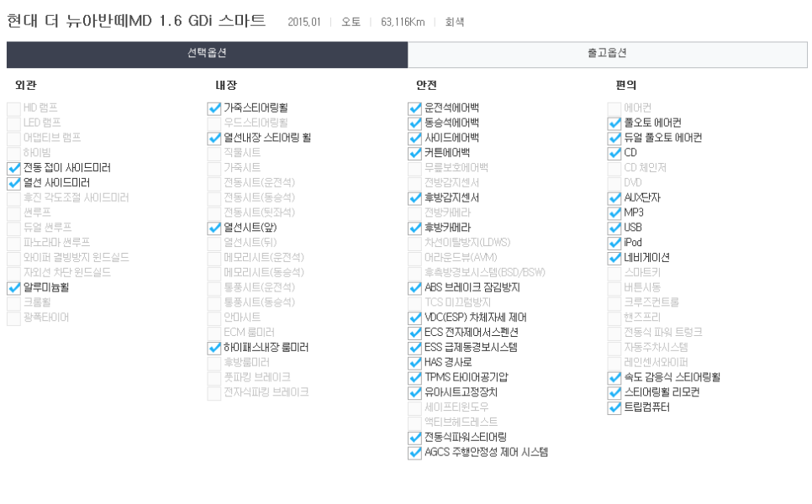Switch to the 선택옵션 tab
This screenshot has width=812, height=504.
pyautogui.click(x=207, y=54)
